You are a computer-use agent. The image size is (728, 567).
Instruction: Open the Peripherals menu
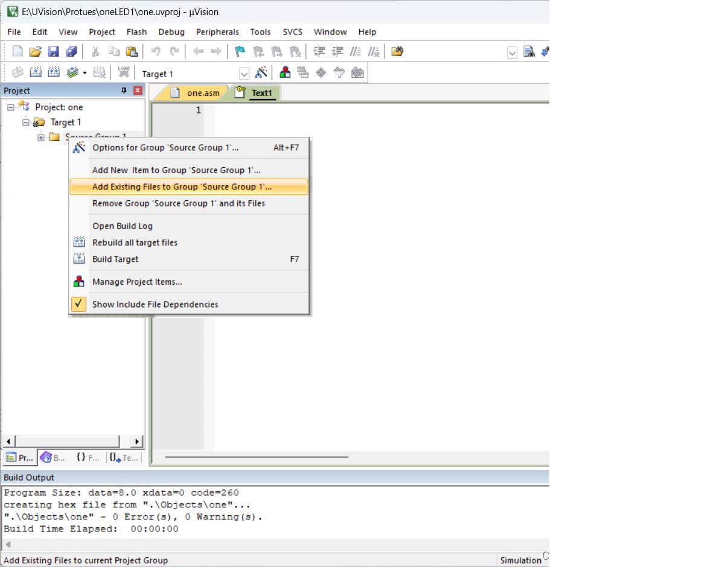(217, 32)
